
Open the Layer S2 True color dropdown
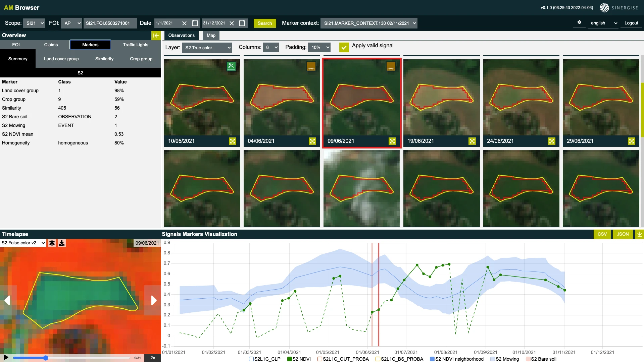(x=207, y=48)
